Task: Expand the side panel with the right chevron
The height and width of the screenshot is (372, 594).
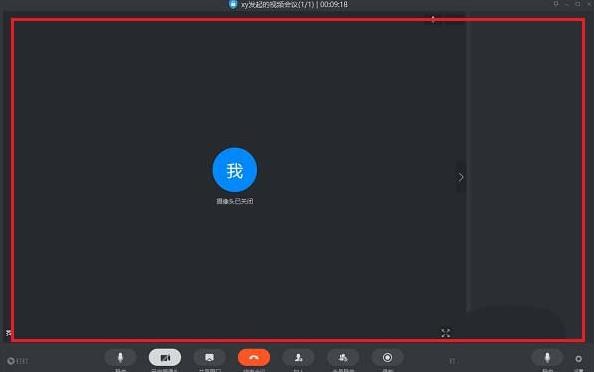Action: pos(461,177)
